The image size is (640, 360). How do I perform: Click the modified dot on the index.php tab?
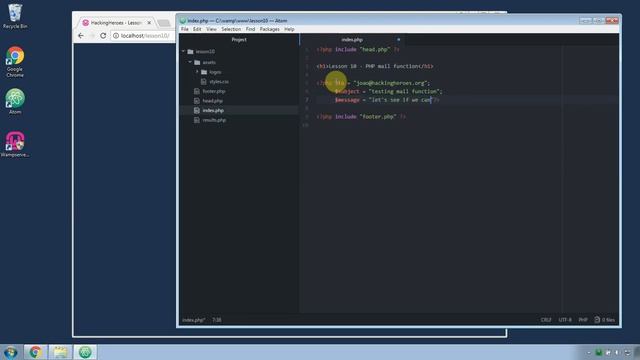tap(399, 40)
